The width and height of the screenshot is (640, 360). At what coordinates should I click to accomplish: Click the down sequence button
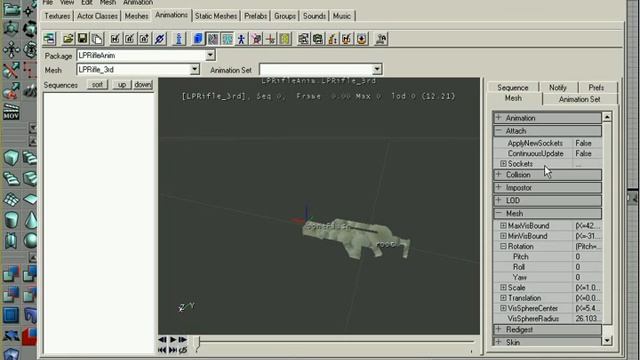point(143,84)
